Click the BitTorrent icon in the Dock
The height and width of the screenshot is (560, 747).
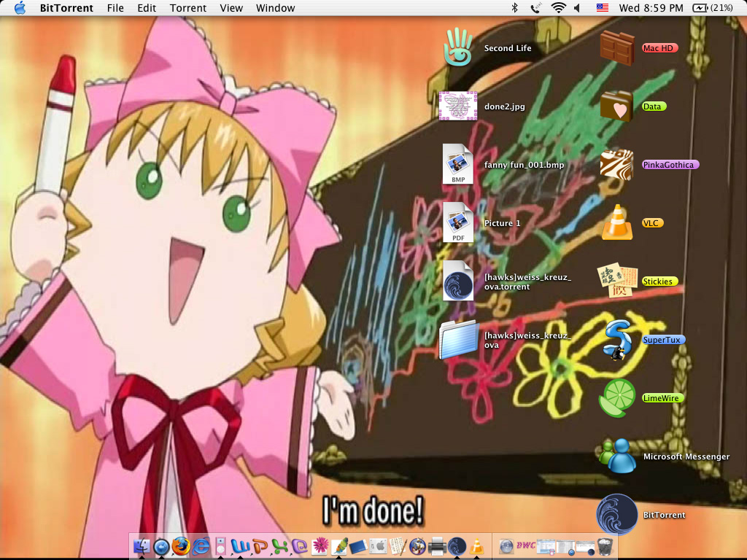pos(457,545)
